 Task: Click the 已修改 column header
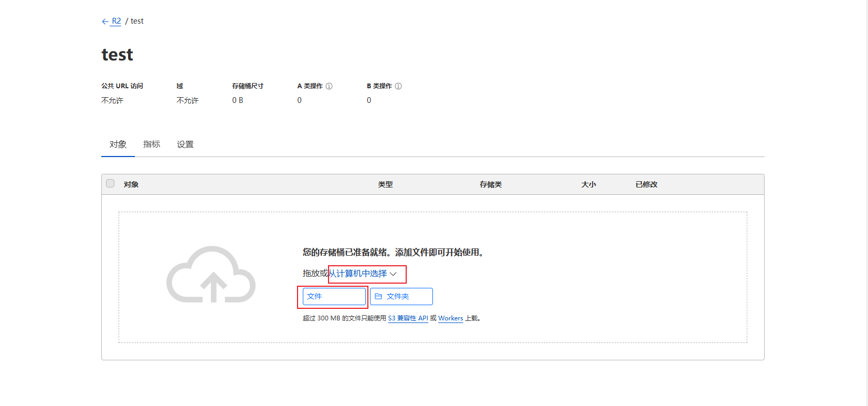pos(646,184)
